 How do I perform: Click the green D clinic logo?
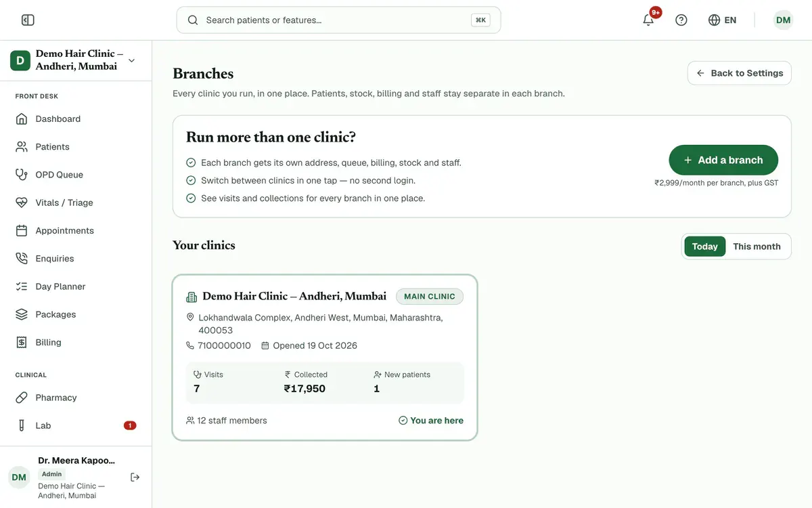(x=20, y=60)
